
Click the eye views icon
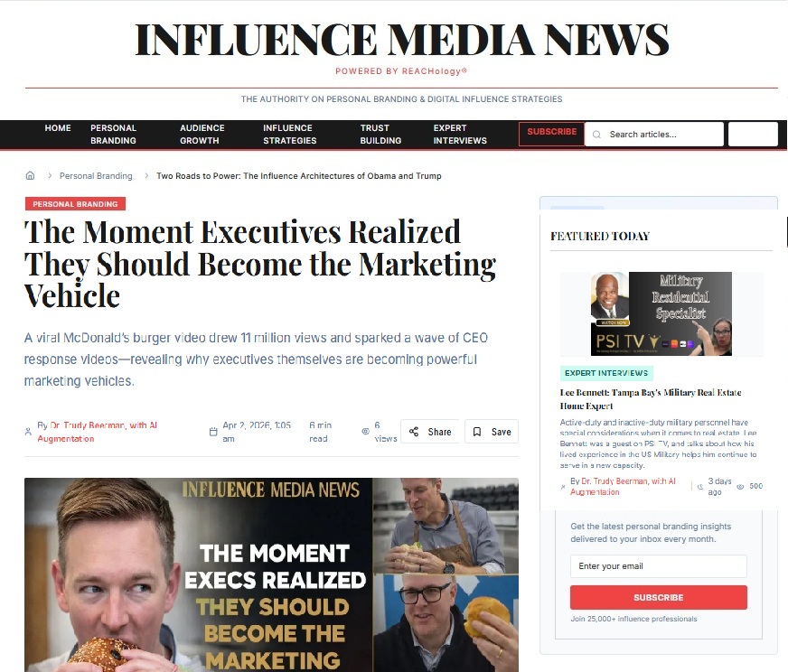pyautogui.click(x=365, y=432)
